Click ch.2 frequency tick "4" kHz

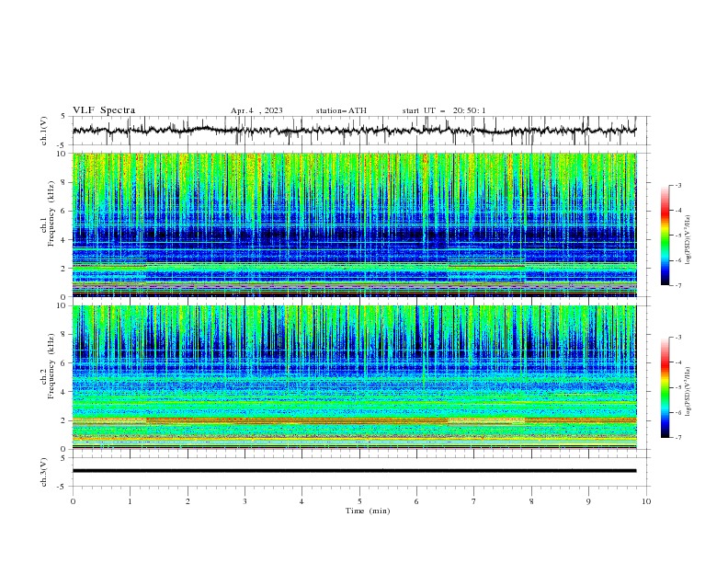click(x=63, y=392)
